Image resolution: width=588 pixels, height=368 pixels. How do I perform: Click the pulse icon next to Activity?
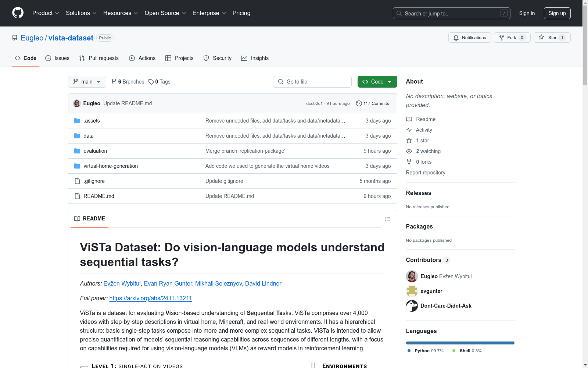409,130
